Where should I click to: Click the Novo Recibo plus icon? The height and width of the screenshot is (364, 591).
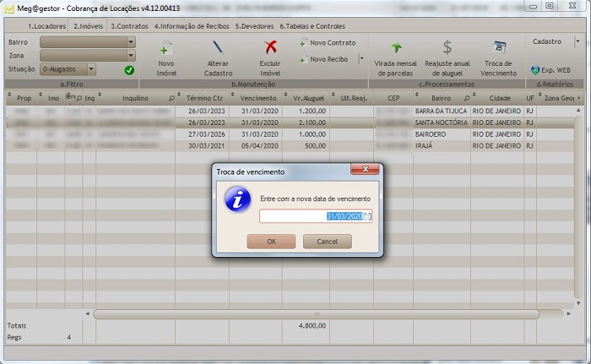tap(302, 60)
